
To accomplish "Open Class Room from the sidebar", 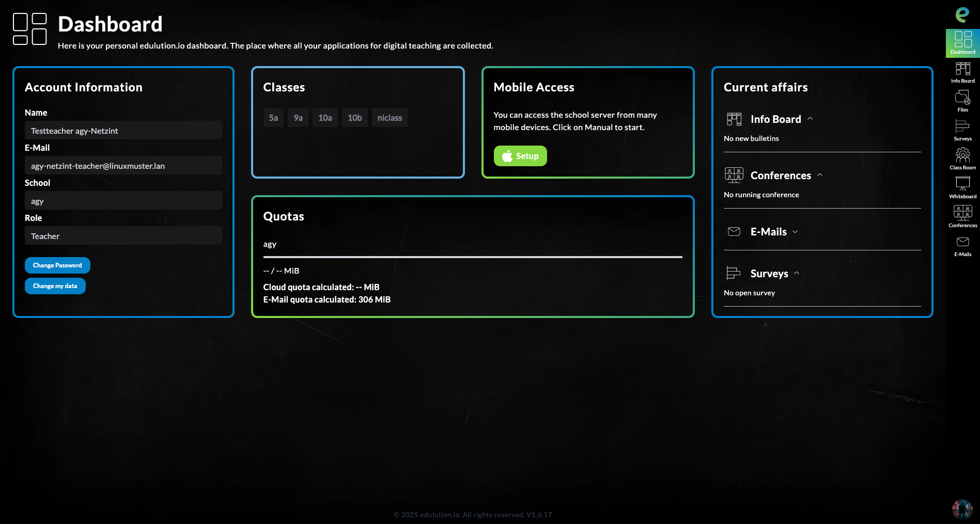I will 962,155.
